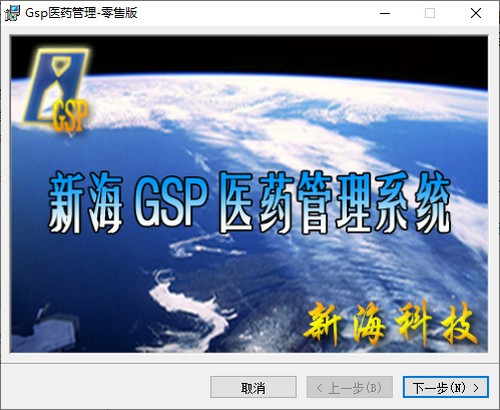This screenshot has width=500, height=410.
Task: Go back using 上一步(B) button
Action: point(350,387)
